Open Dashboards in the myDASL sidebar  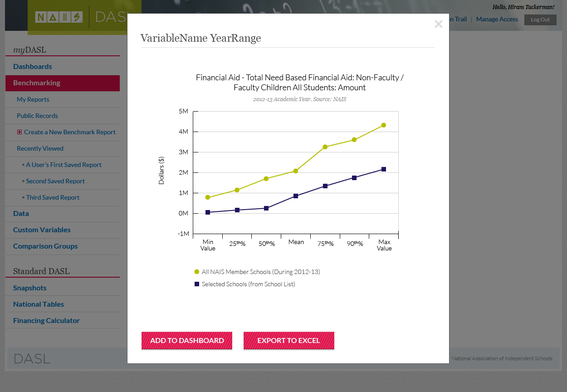tap(33, 67)
